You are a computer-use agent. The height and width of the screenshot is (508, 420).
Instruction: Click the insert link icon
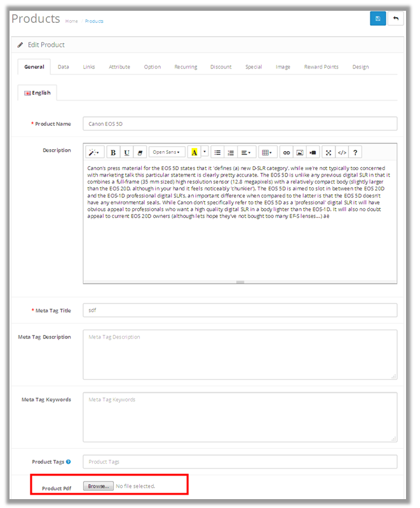click(x=287, y=152)
